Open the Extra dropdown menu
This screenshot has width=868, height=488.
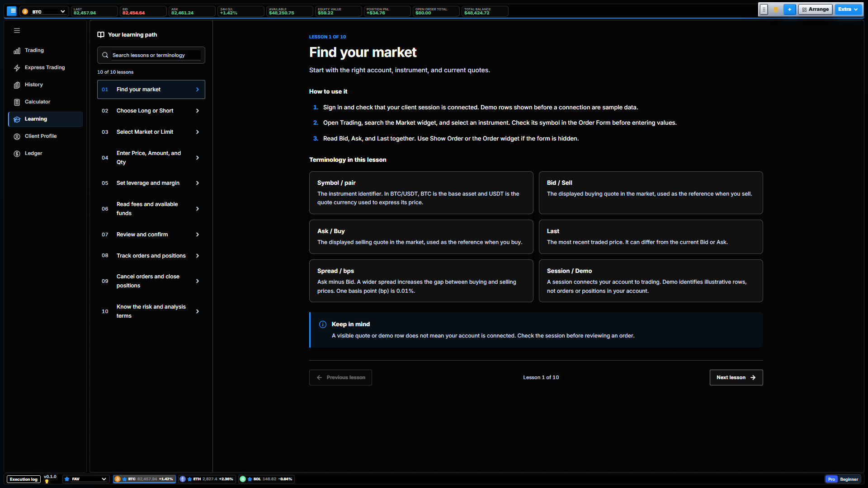[848, 9]
